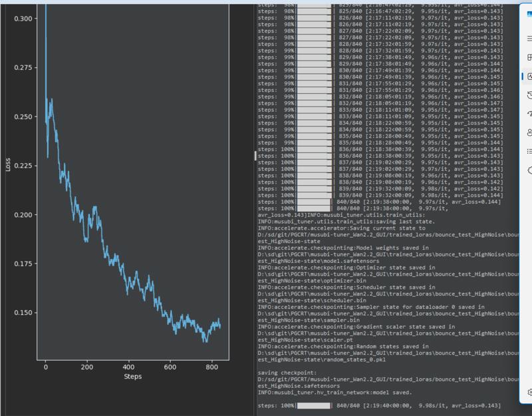Click the "Random states saved in" log line
This screenshot has width=532, height=416.
click(343, 346)
